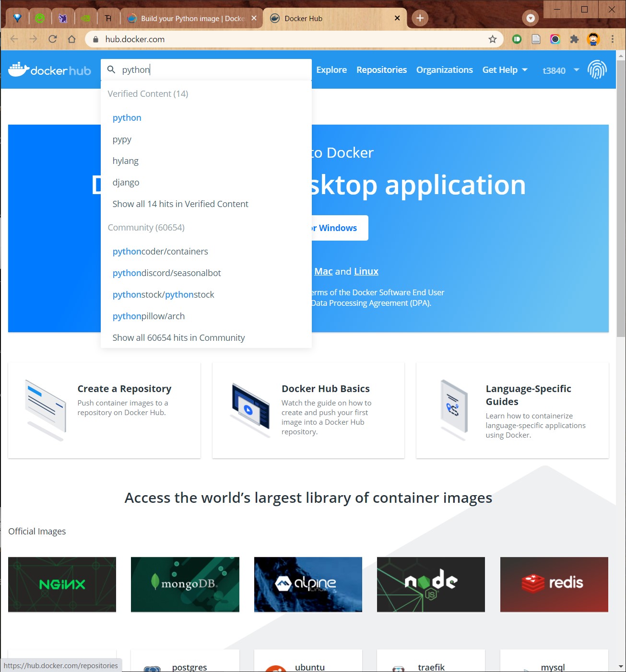Open the Repositories page
This screenshot has width=626, height=672.
[x=381, y=70]
